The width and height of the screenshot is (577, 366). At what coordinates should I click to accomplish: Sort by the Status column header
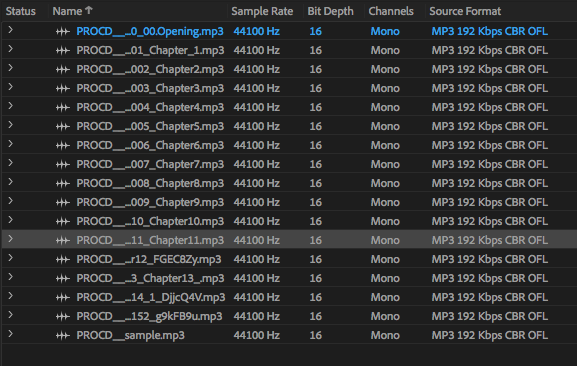[x=21, y=11]
